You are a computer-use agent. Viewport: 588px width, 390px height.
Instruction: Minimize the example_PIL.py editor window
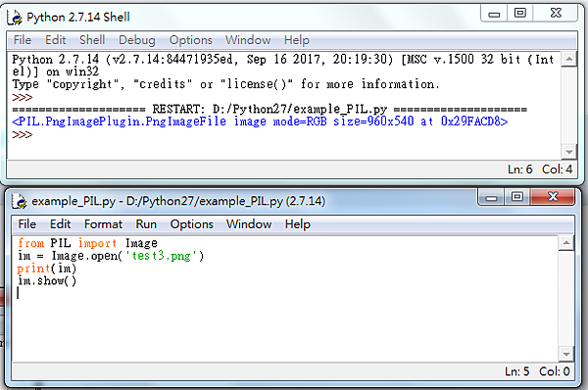point(491,197)
